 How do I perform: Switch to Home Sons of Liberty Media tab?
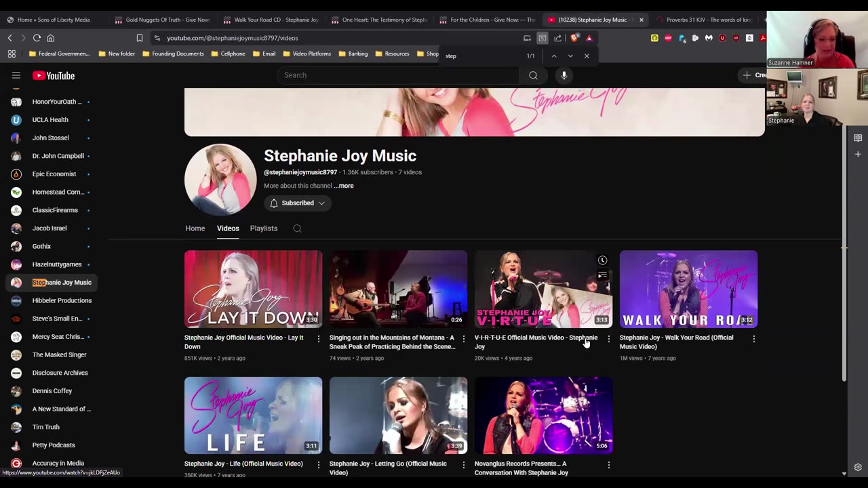54,20
